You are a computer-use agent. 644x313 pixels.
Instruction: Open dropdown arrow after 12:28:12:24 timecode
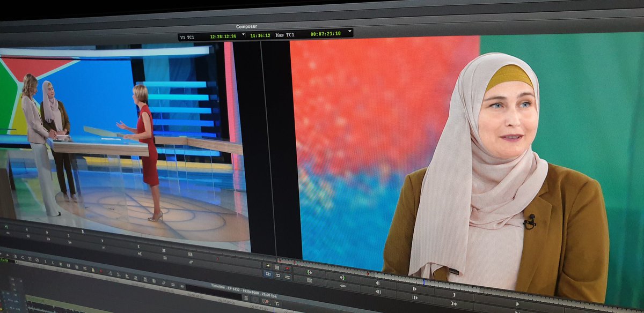click(243, 34)
